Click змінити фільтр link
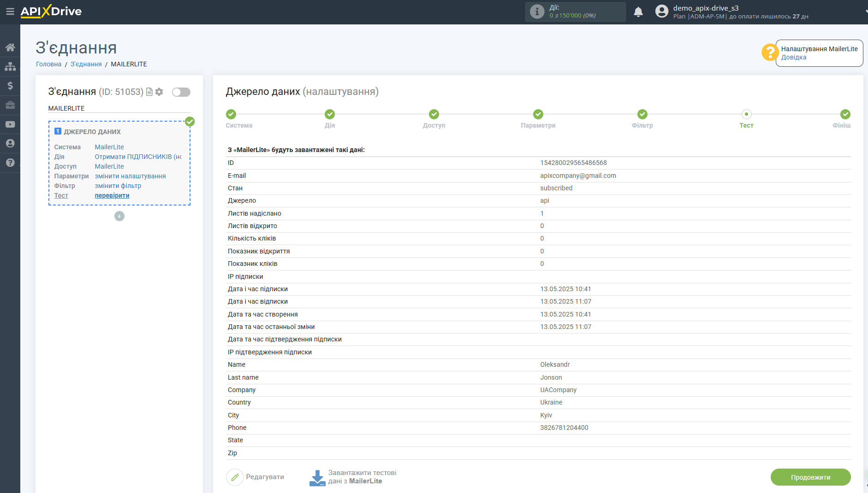 click(x=118, y=186)
